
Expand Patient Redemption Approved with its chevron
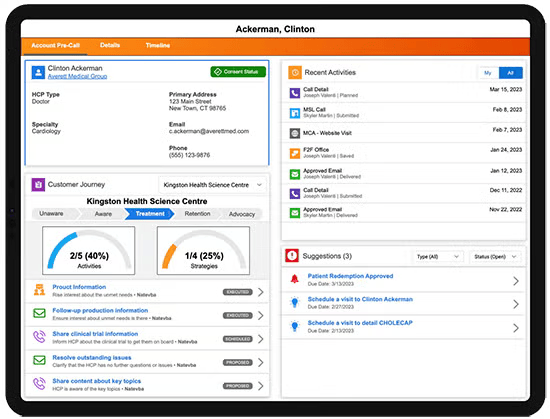click(516, 281)
